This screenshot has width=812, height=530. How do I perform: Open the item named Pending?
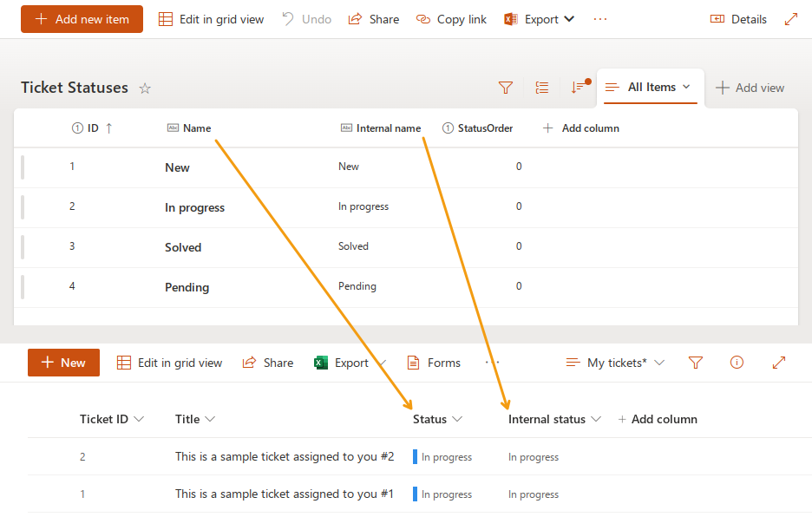pyautogui.click(x=187, y=287)
